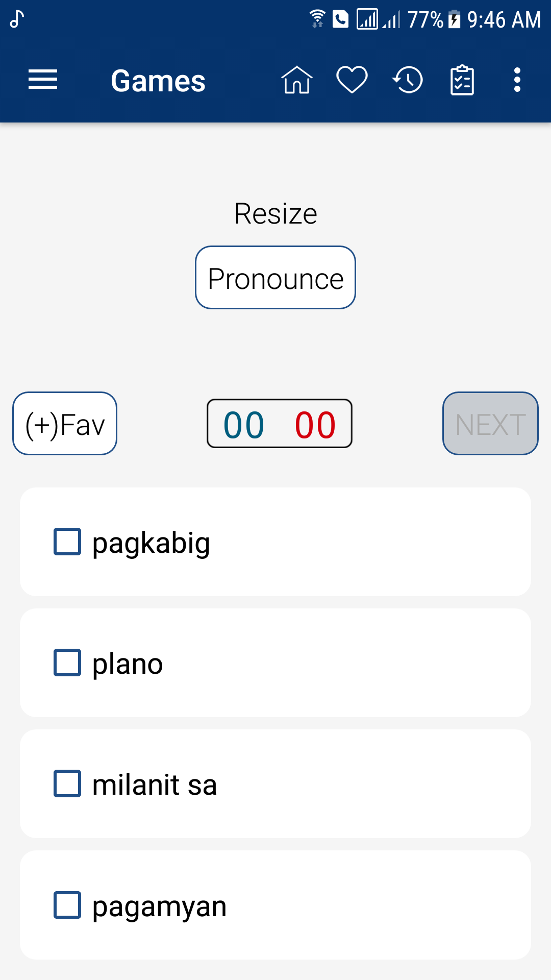Go to Home via house icon
This screenshot has width=551, height=980.
coord(296,80)
